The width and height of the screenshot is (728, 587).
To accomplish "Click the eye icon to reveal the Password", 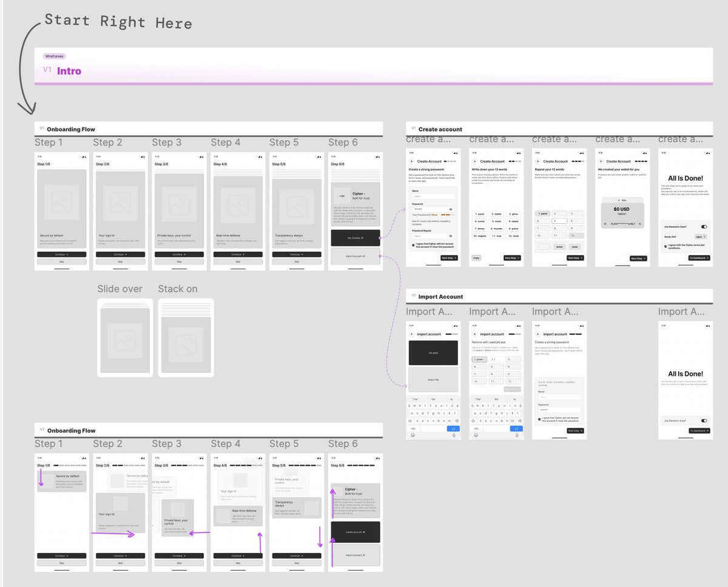I will point(451,209).
